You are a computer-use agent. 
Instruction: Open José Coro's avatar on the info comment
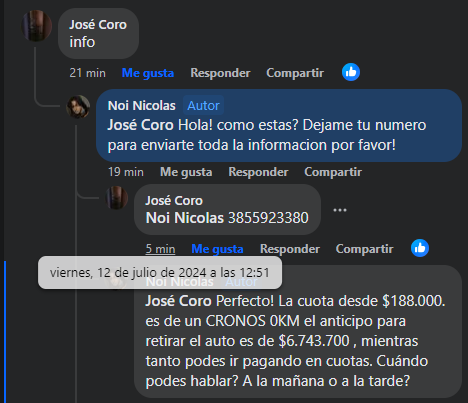pos(37,26)
